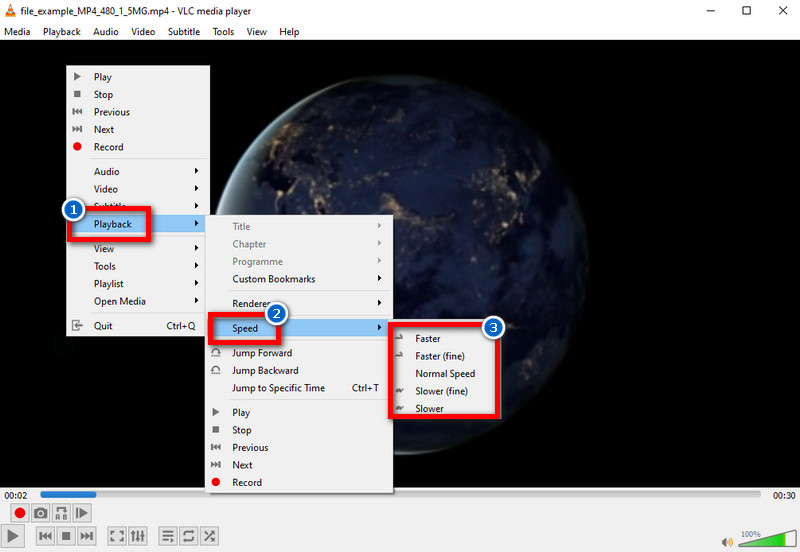Click Play in the Playback submenu

click(x=299, y=412)
